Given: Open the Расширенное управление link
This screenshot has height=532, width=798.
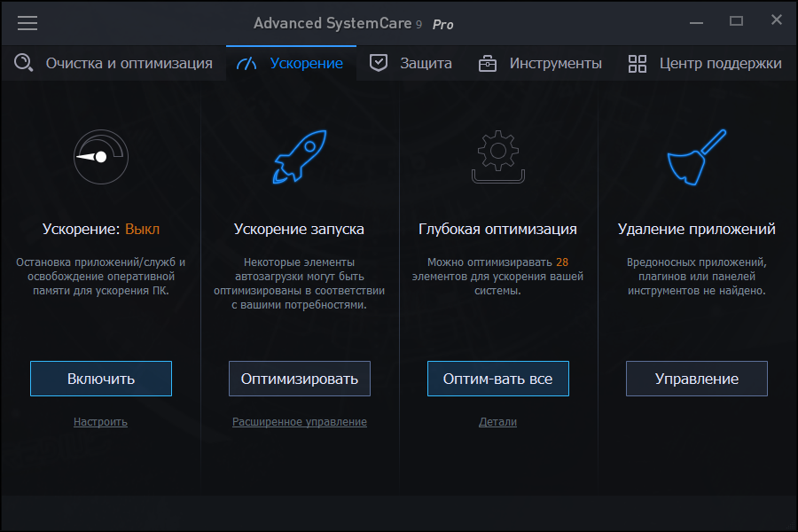Looking at the screenshot, I should (x=300, y=421).
